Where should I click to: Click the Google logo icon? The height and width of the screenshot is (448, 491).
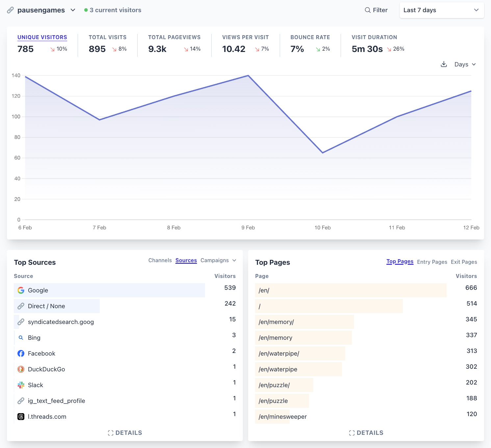21,290
